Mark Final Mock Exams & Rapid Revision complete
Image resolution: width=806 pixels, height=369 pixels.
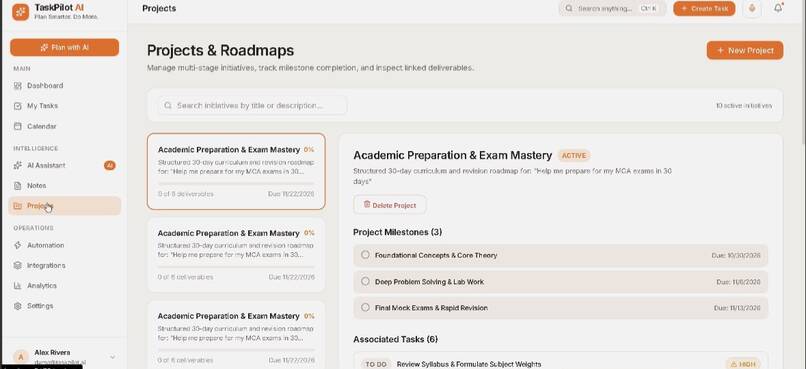click(365, 308)
